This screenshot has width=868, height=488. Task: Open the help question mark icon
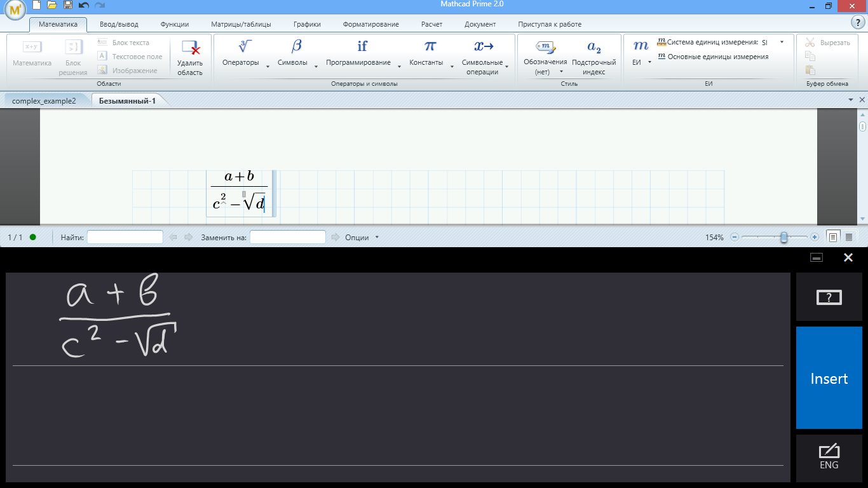[857, 22]
